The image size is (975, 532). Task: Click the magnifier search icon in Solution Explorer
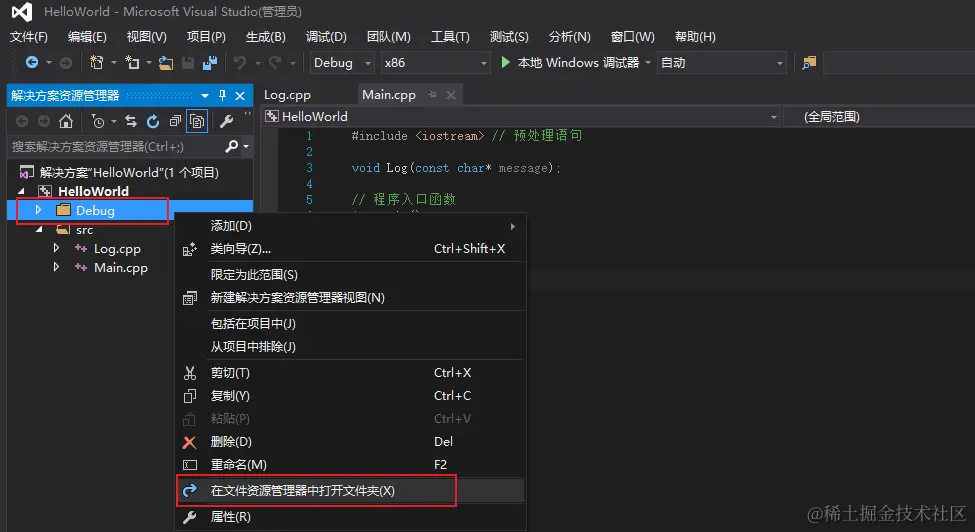pyautogui.click(x=231, y=147)
